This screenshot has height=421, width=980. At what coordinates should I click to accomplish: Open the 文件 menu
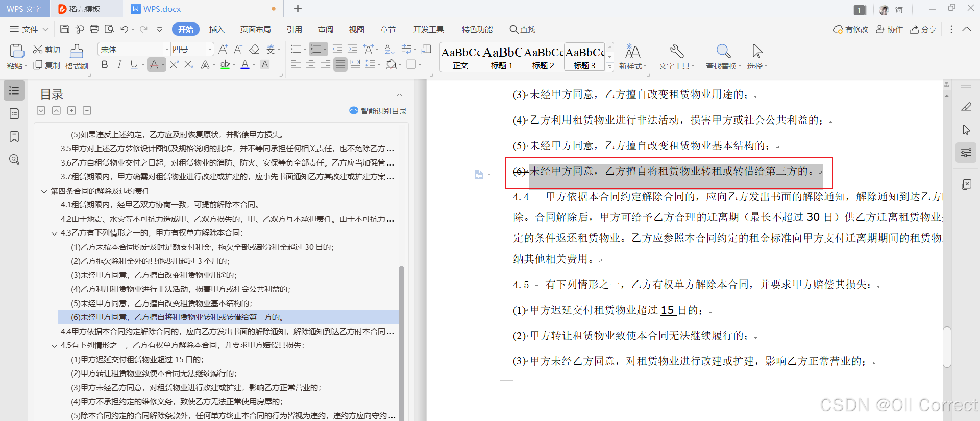pos(29,29)
